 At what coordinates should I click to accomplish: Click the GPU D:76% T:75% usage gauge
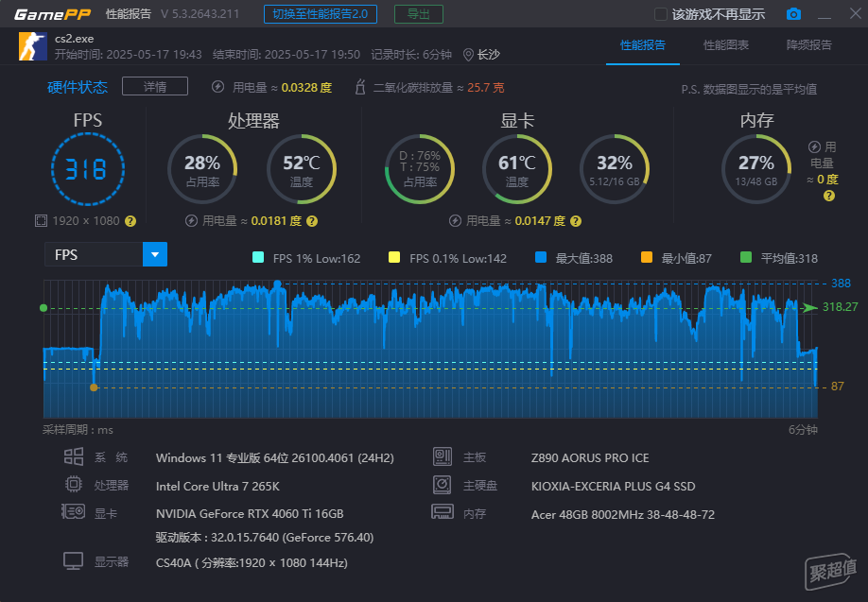click(x=420, y=169)
